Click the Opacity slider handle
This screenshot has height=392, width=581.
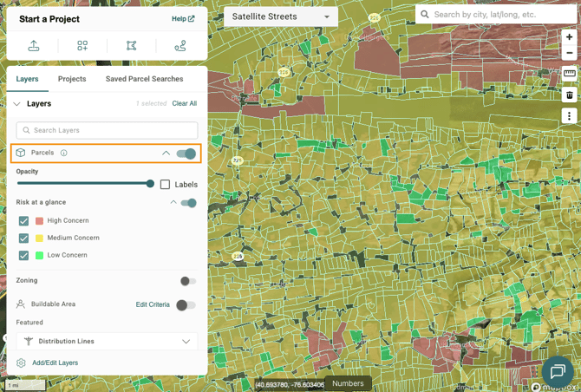(150, 183)
